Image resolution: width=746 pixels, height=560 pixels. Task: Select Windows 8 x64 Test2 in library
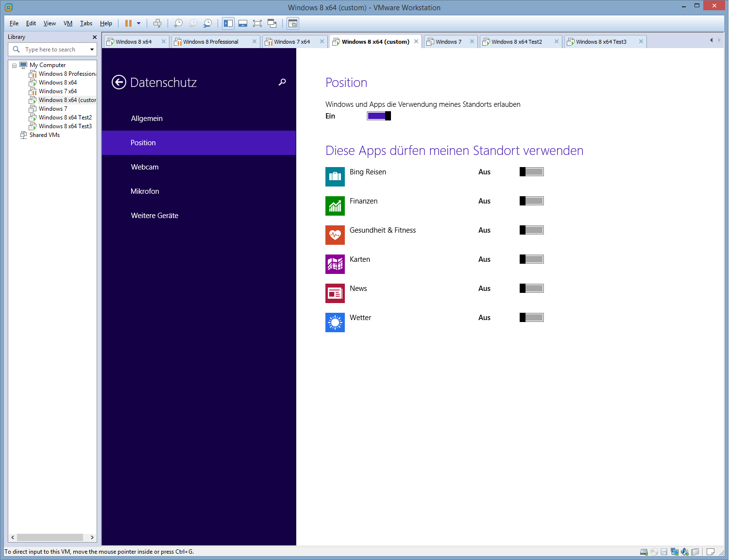tap(65, 118)
